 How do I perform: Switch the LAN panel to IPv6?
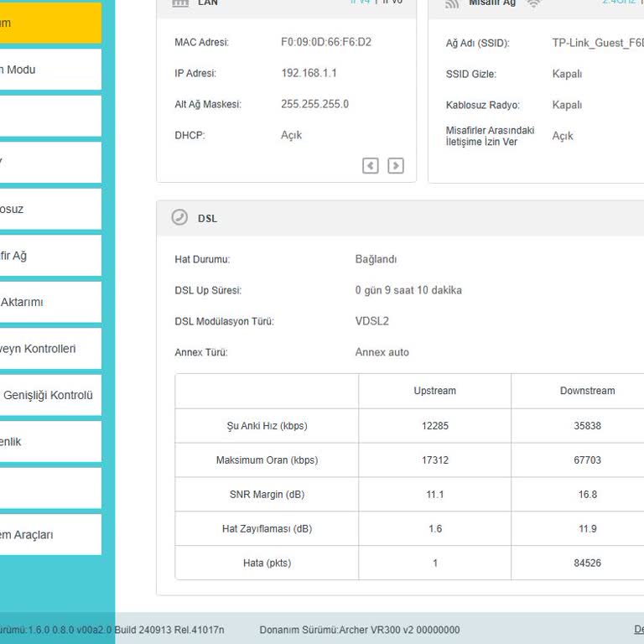[392, 3]
